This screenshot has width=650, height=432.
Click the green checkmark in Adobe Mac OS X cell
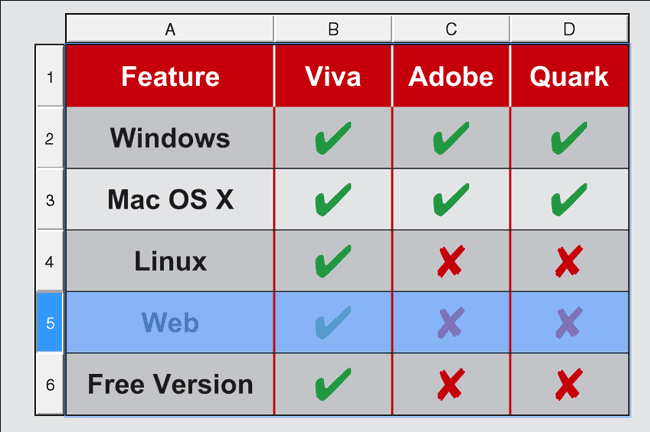(451, 199)
